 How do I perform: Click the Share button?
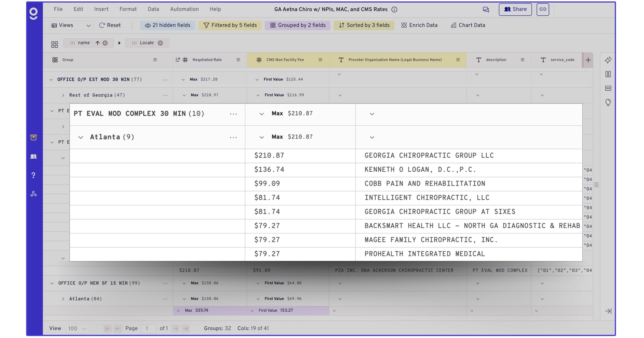(515, 9)
